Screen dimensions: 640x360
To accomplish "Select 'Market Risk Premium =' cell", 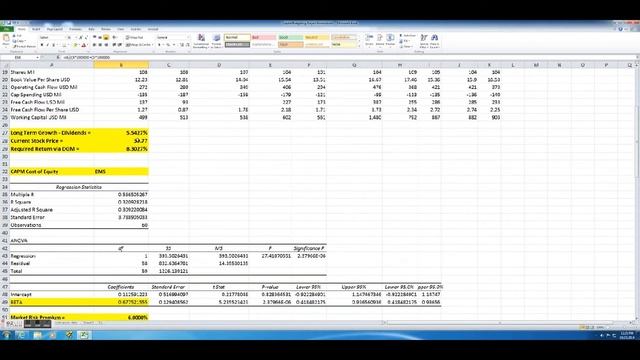I will pyautogui.click(x=51, y=317).
